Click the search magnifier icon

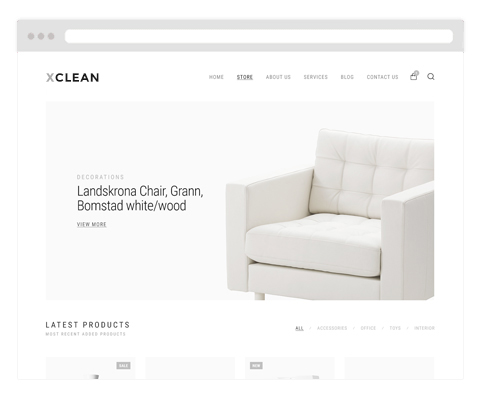point(431,77)
